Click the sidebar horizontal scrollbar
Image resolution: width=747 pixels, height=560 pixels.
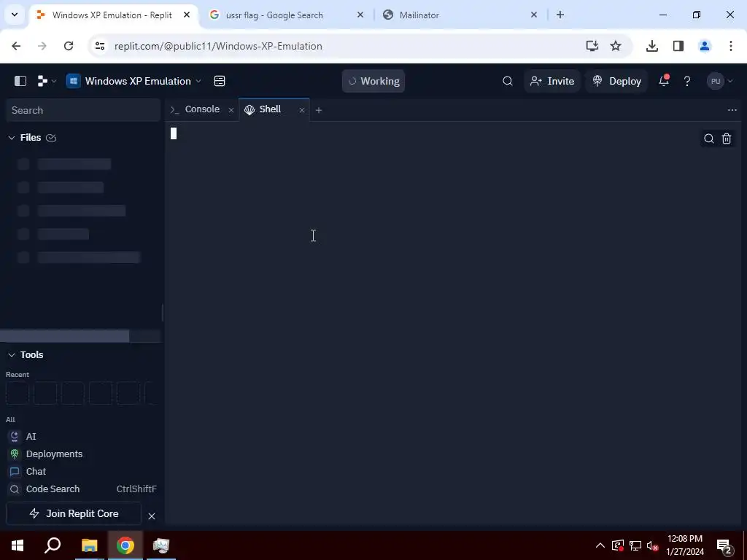pos(64,335)
